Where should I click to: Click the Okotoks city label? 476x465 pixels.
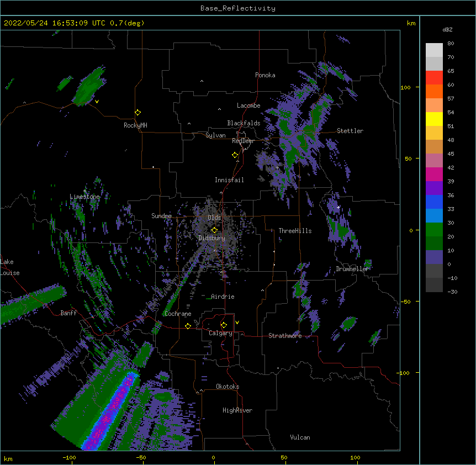click(x=228, y=387)
